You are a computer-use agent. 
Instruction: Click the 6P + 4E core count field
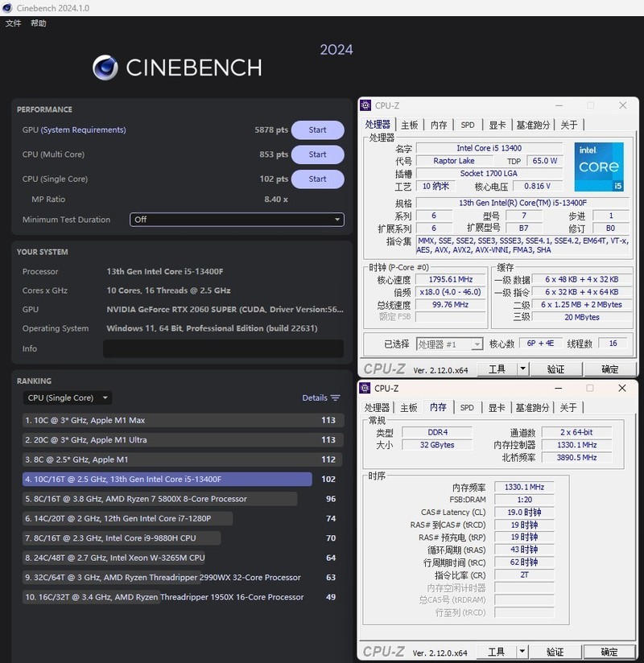pos(540,344)
